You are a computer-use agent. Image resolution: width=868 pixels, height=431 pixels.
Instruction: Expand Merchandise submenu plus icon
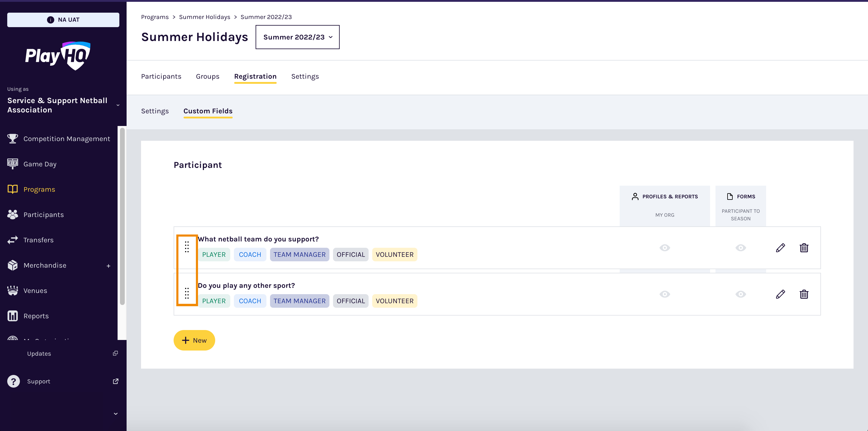[108, 266]
